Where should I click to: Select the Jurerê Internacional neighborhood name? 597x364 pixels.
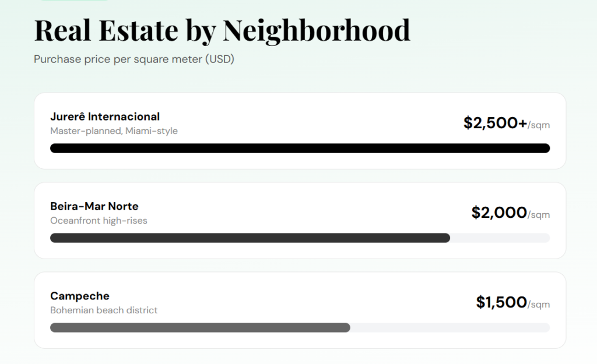coord(105,116)
